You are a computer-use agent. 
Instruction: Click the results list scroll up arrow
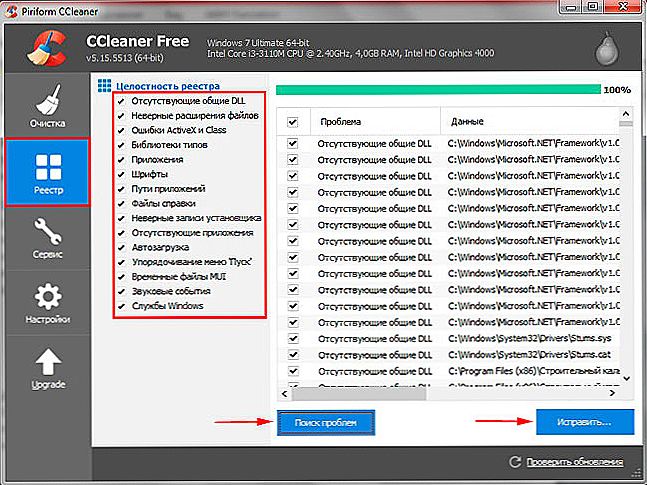click(x=626, y=114)
